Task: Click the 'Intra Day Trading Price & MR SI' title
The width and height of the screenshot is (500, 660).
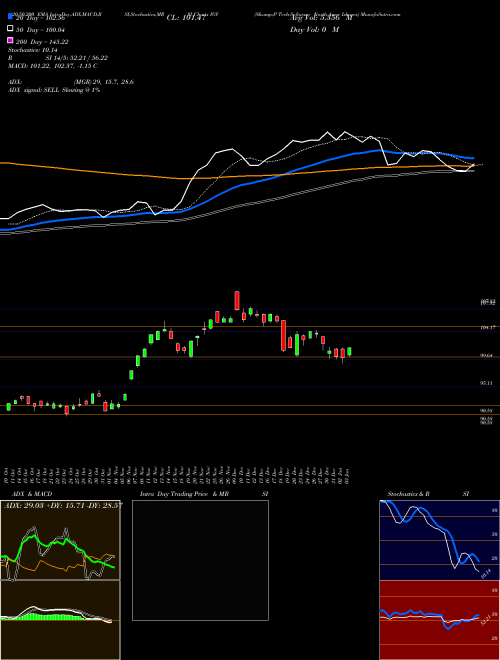Action: tap(204, 494)
